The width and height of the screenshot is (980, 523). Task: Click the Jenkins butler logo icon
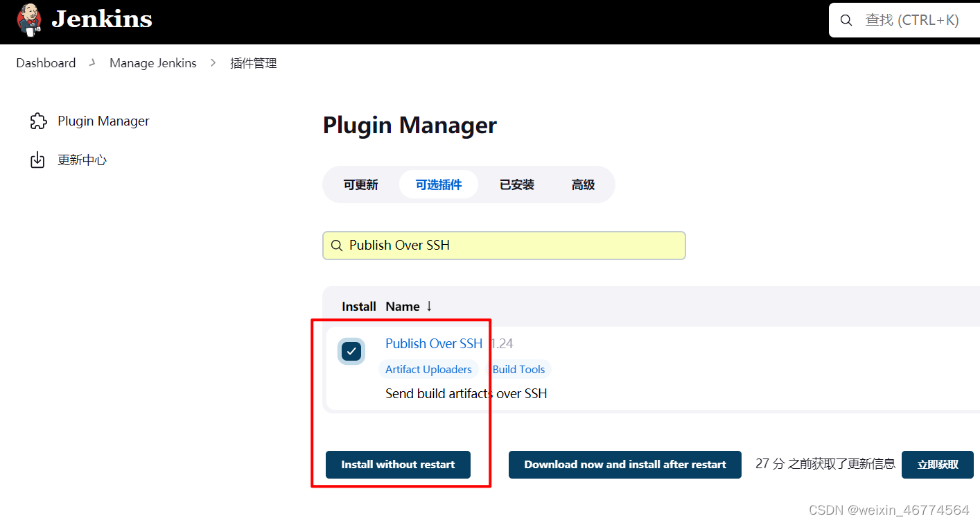pos(29,20)
